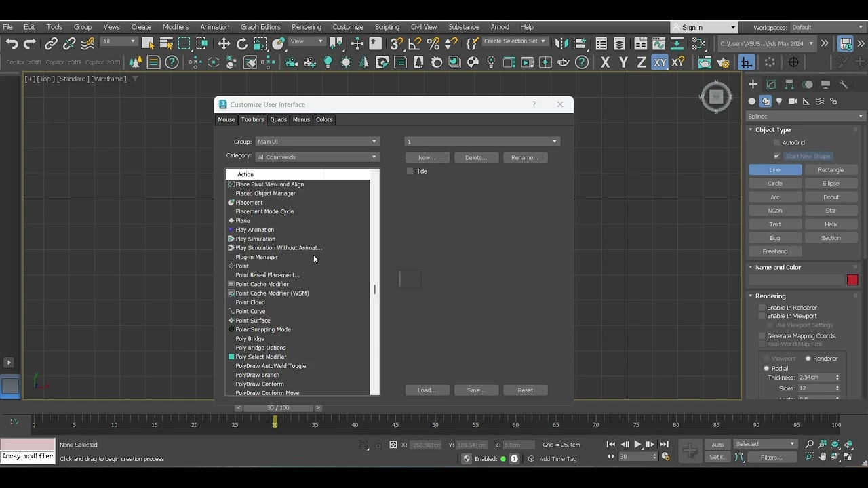Screen dimensions: 868x488
Task: Open the Create tab plus icon
Action: [753, 85]
